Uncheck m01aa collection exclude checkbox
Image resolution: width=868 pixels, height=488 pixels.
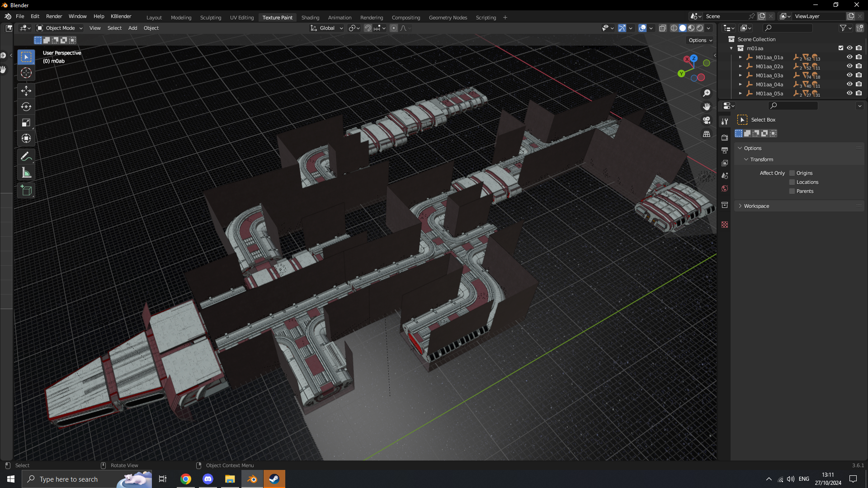(841, 48)
